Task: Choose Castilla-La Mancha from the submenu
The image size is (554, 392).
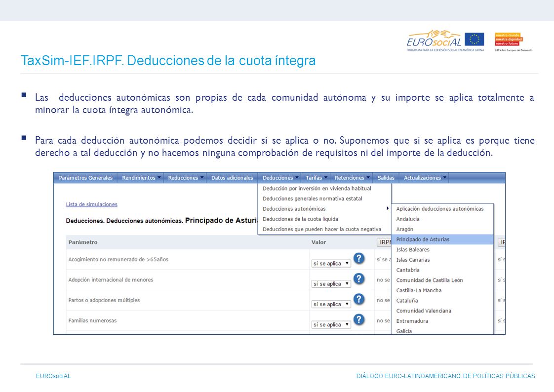Action: pos(443,291)
